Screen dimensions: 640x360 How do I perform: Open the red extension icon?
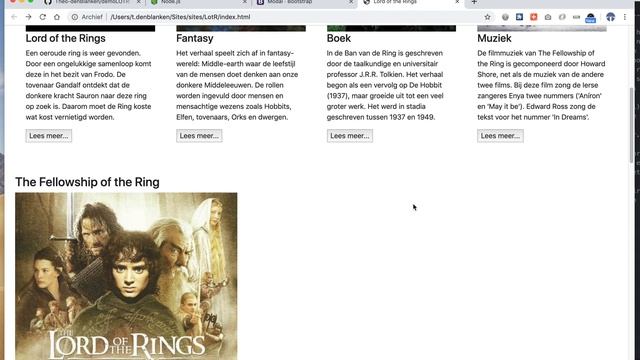(533, 17)
